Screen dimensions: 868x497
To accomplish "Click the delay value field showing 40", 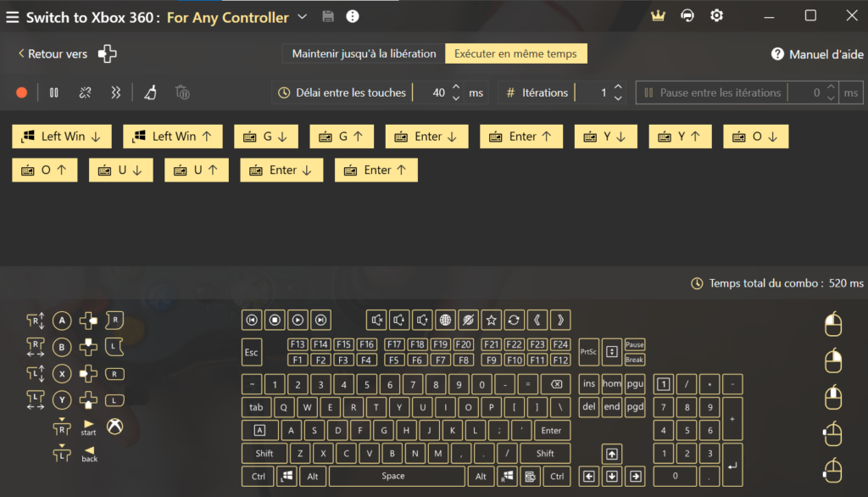I will pos(433,92).
